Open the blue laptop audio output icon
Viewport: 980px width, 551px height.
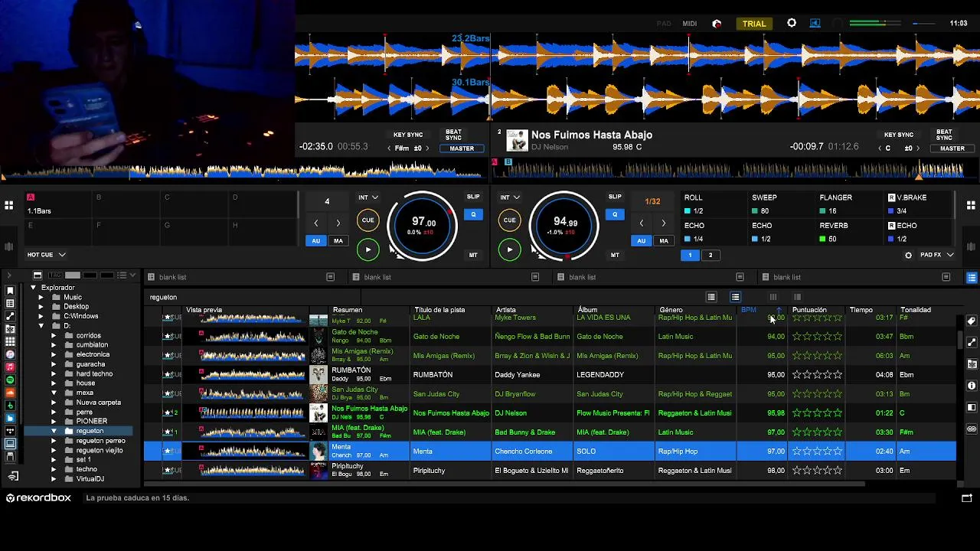pyautogui.click(x=815, y=23)
